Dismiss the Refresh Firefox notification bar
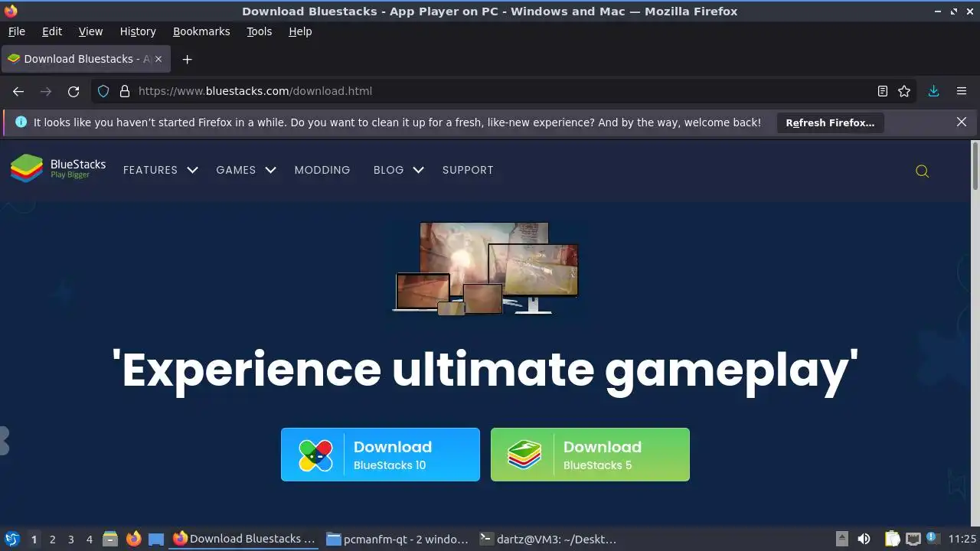 point(962,122)
